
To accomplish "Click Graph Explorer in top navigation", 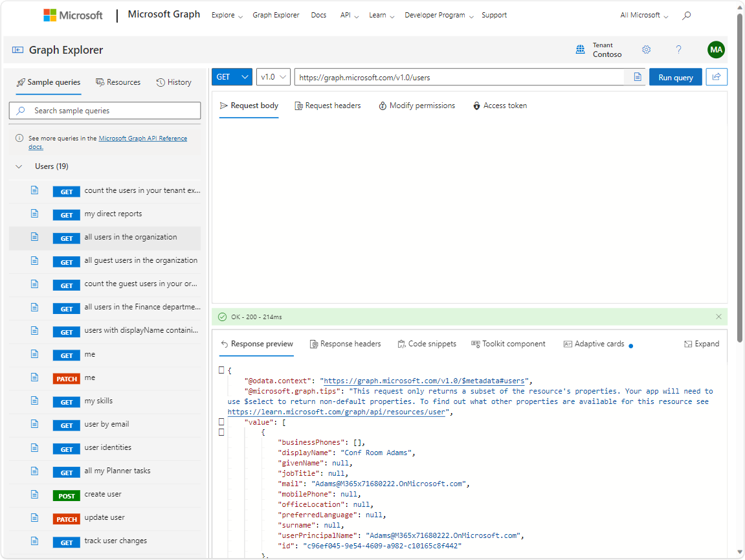I will [x=276, y=15].
